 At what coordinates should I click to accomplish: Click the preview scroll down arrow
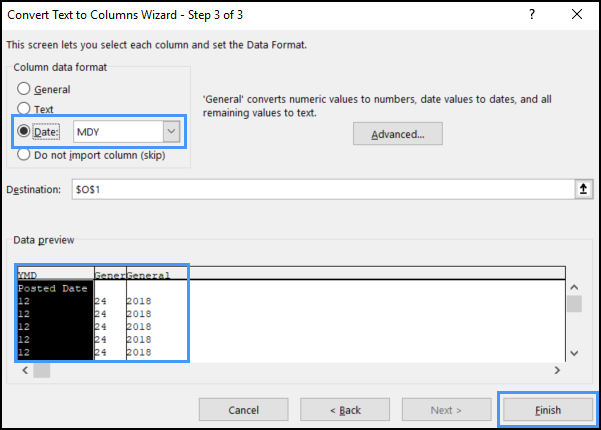574,353
